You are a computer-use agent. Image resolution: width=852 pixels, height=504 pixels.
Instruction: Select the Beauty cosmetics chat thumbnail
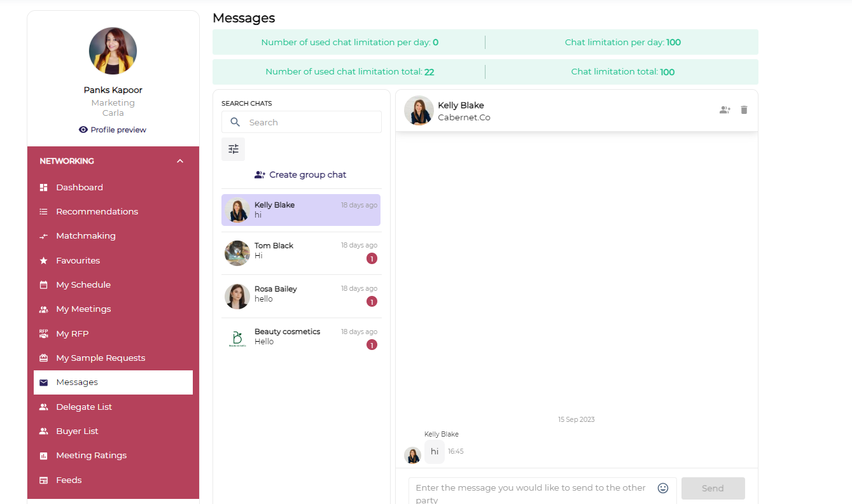tap(237, 339)
